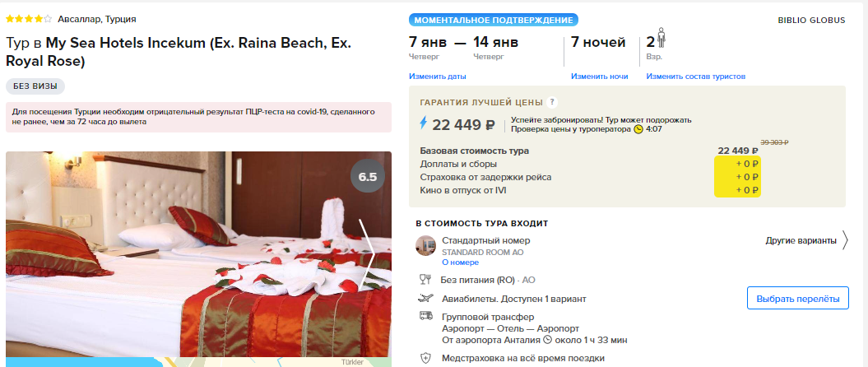Open the Изменить ночи link
Viewport: 868px width, 367px height.
600,77
